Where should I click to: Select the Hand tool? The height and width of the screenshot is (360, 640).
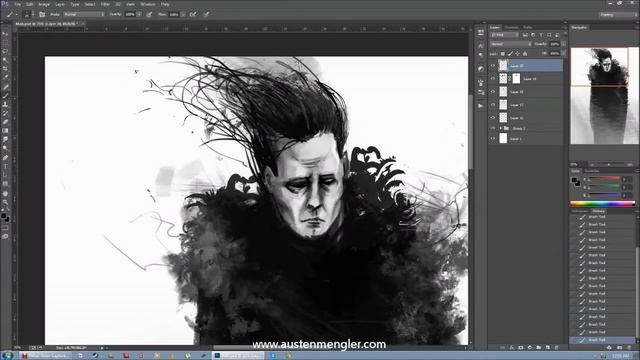coord(5,193)
